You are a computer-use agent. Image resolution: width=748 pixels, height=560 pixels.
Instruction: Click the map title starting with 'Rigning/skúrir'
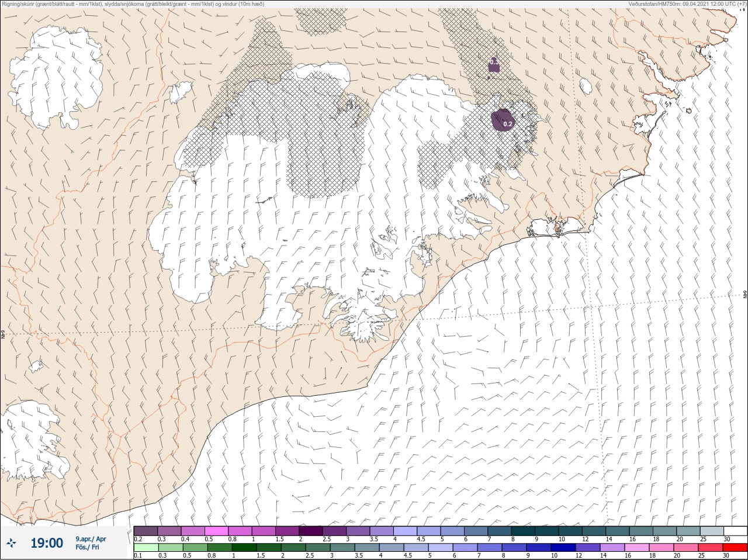click(x=133, y=4)
